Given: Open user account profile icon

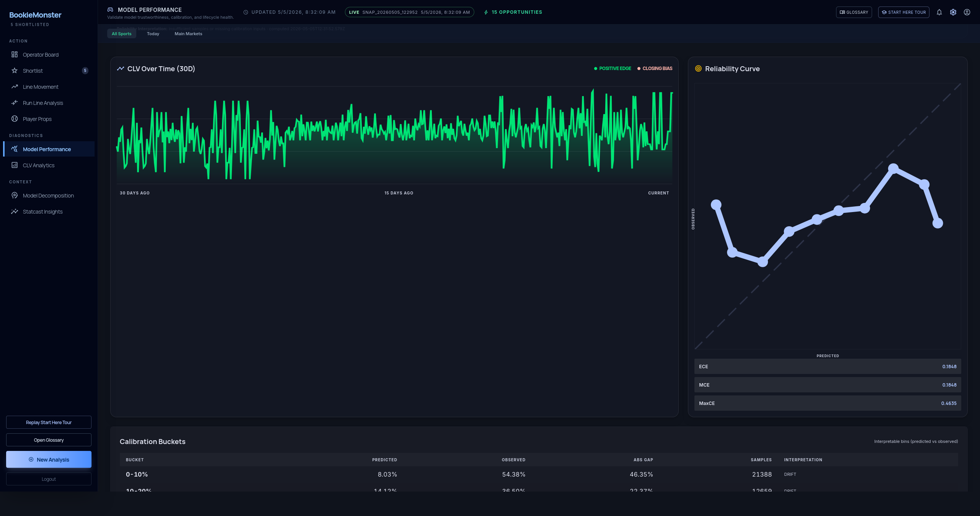Looking at the screenshot, I should tap(967, 12).
